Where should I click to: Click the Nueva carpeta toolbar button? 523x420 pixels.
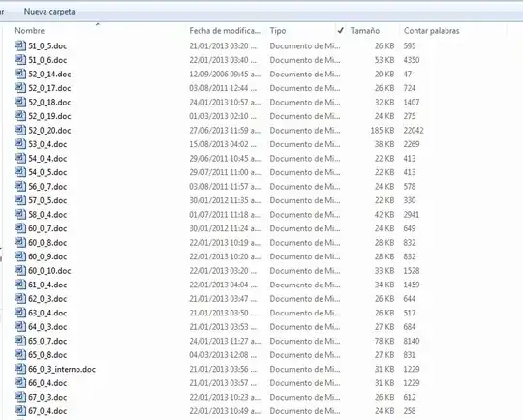point(49,12)
